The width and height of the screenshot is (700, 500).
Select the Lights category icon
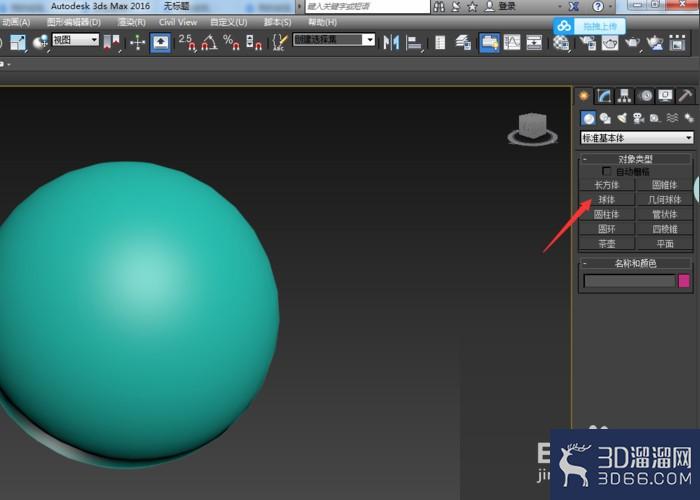(x=622, y=118)
